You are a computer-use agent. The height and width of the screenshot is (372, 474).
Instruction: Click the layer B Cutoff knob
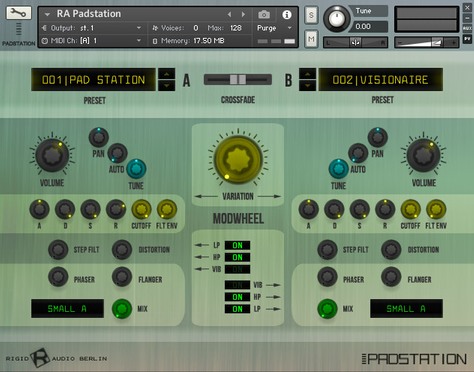coord(410,209)
